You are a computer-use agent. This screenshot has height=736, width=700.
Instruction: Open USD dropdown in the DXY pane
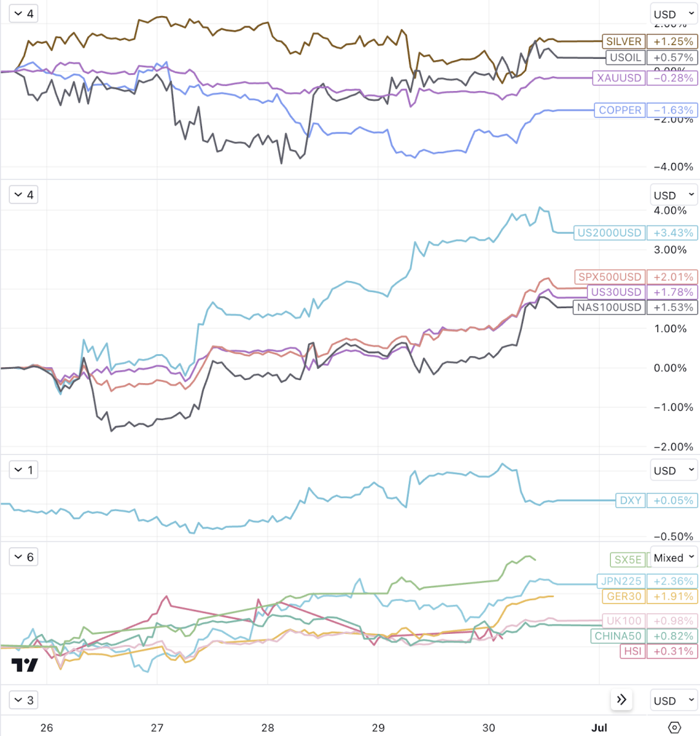pyautogui.click(x=674, y=470)
